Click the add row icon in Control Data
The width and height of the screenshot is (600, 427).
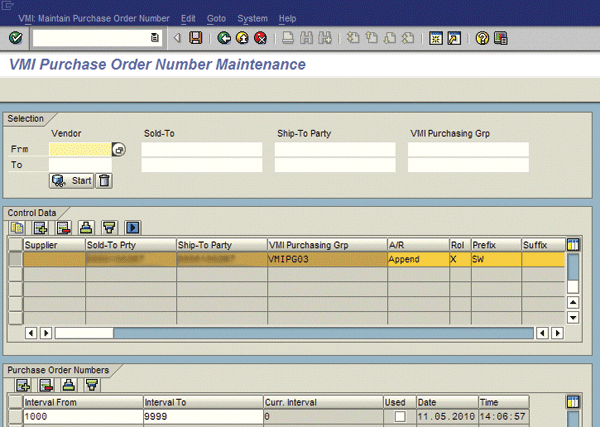point(41,228)
